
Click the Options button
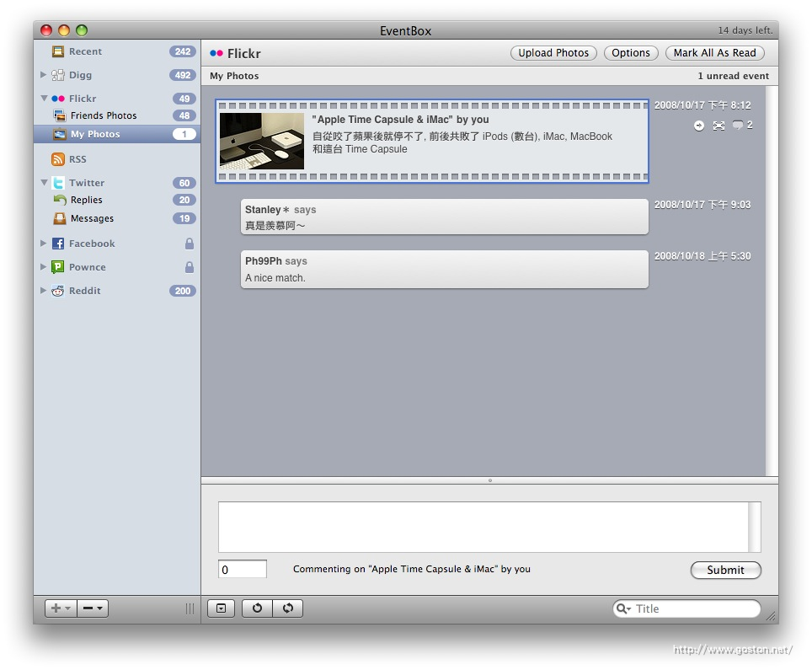click(631, 53)
